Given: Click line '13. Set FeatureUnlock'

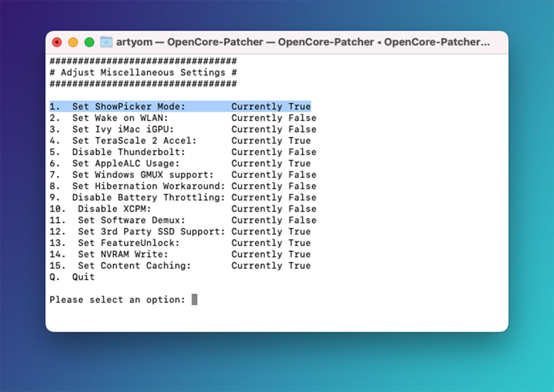Looking at the screenshot, I should coord(180,243).
